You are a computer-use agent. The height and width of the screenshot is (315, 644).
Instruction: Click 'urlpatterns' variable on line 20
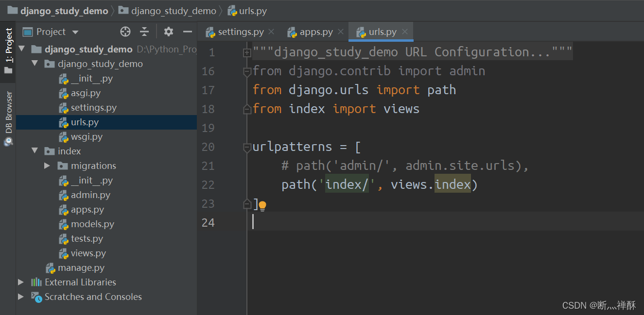pos(292,147)
